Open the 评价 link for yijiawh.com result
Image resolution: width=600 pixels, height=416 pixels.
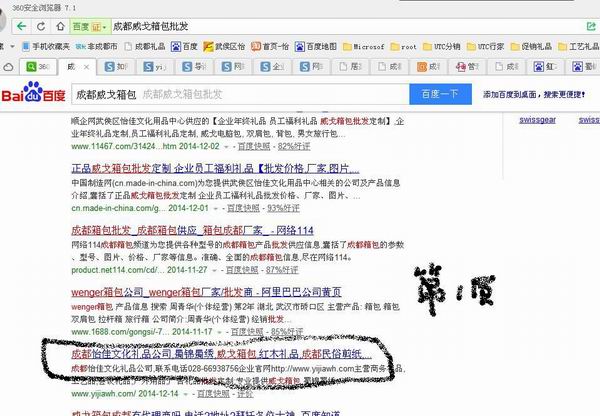245,394
